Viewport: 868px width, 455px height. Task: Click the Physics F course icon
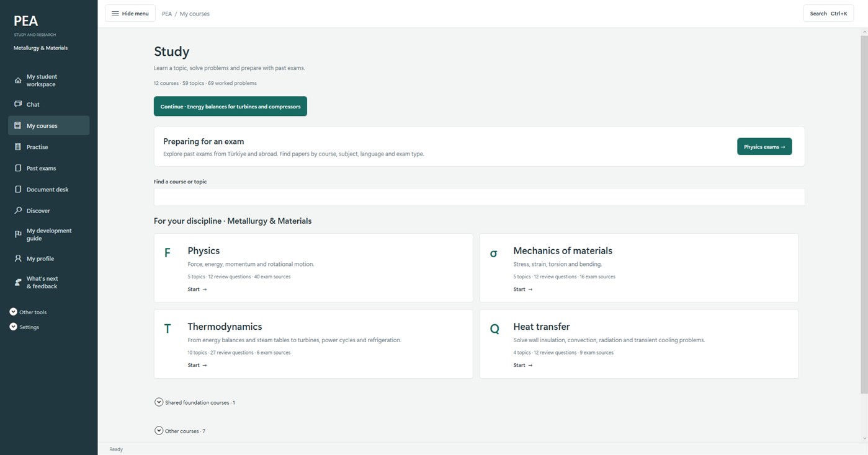(x=167, y=253)
